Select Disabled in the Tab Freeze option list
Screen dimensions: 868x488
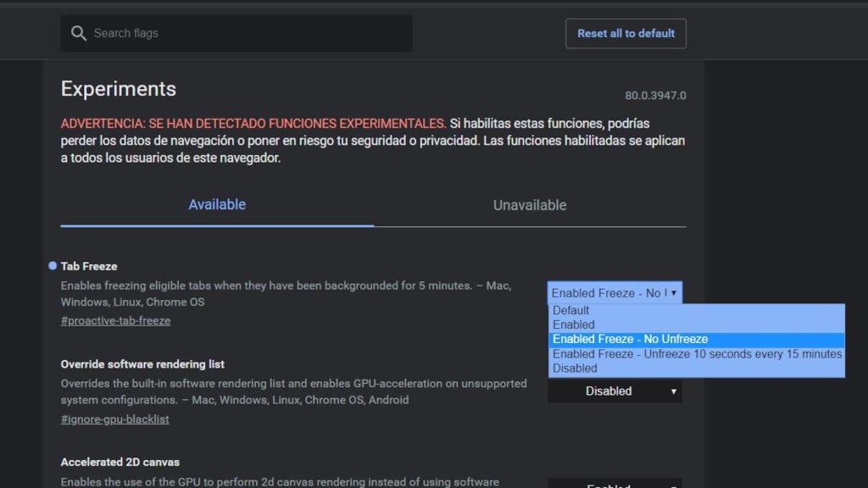[x=575, y=369]
